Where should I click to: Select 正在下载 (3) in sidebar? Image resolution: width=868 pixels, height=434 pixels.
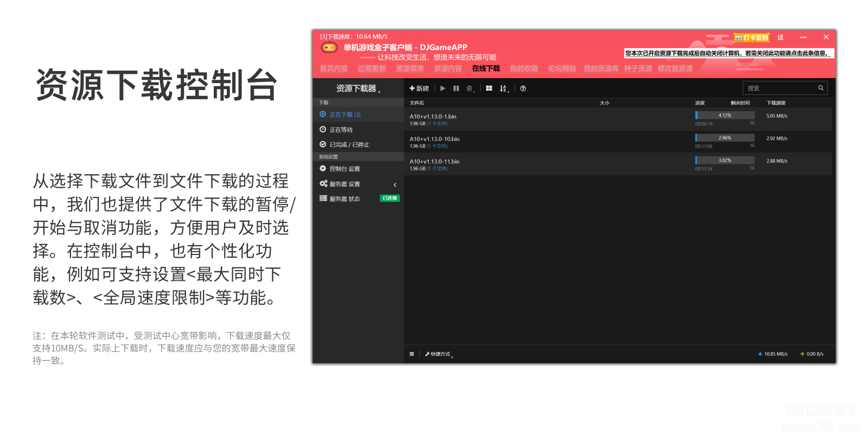tap(358, 114)
